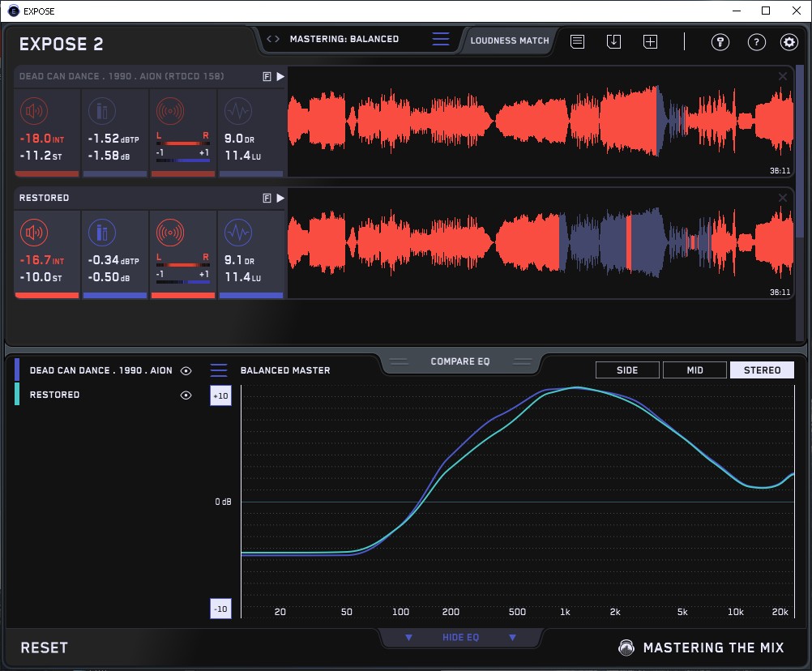Click the EXPOSE 2 title logo
This screenshot has width=812, height=671.
coord(61,44)
